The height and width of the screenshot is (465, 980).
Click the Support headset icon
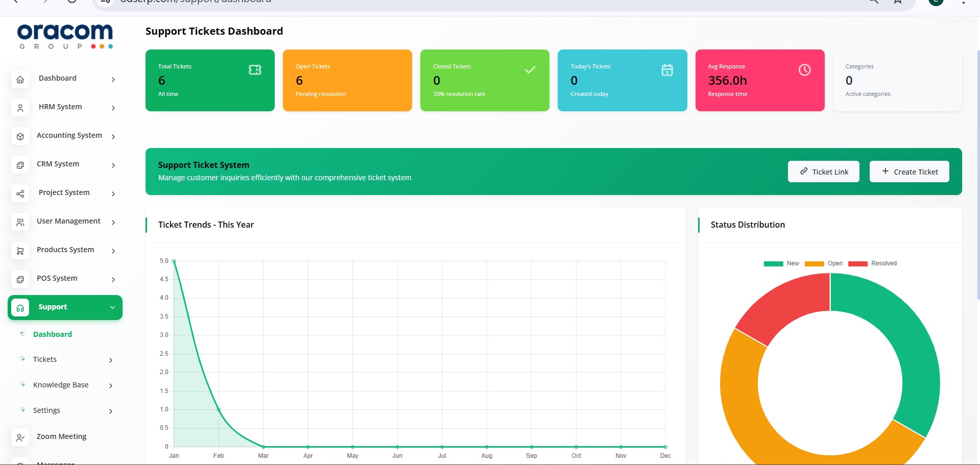20,308
